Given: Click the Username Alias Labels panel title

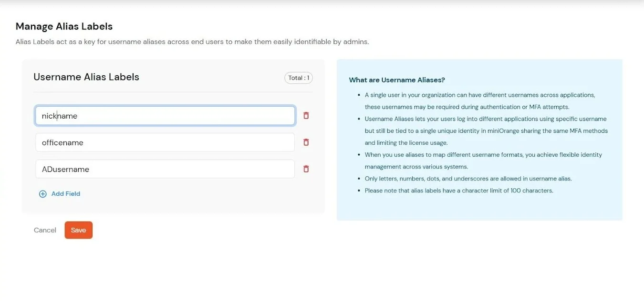Looking at the screenshot, I should point(86,77).
